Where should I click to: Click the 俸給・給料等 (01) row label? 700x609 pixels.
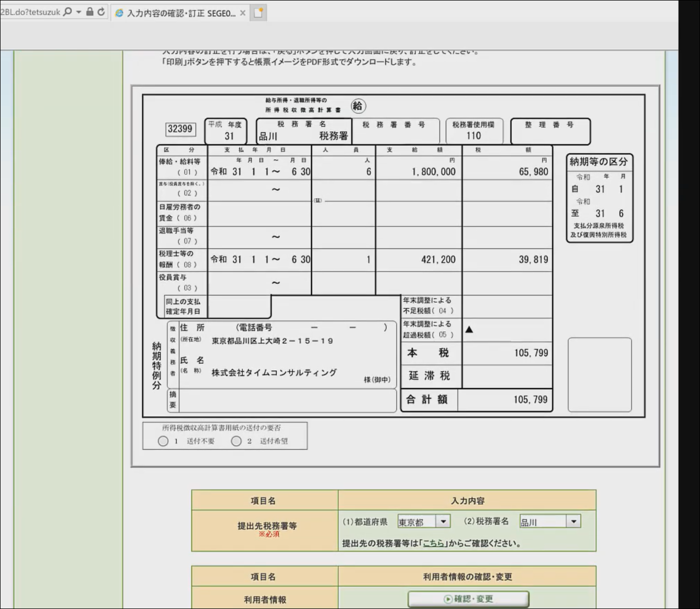point(180,167)
